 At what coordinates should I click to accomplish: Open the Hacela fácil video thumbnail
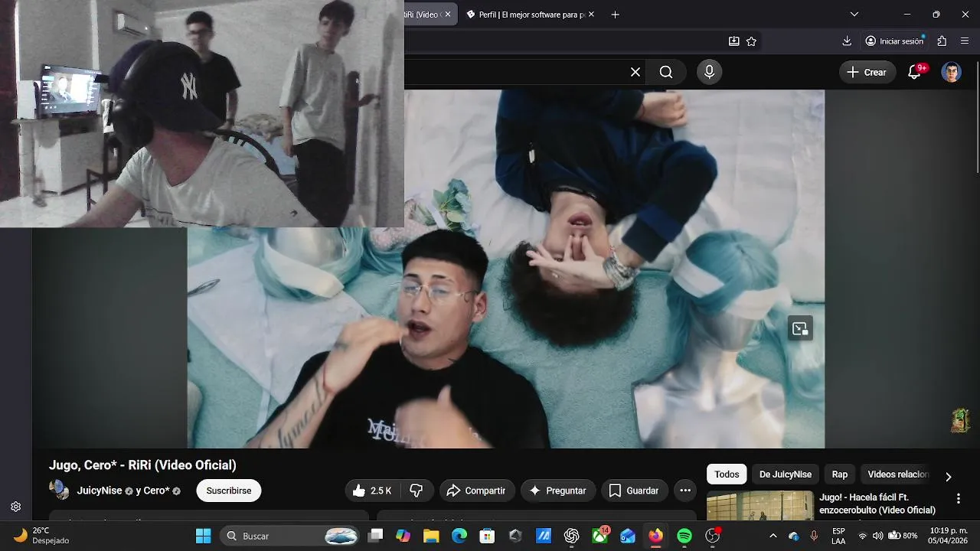point(760,506)
